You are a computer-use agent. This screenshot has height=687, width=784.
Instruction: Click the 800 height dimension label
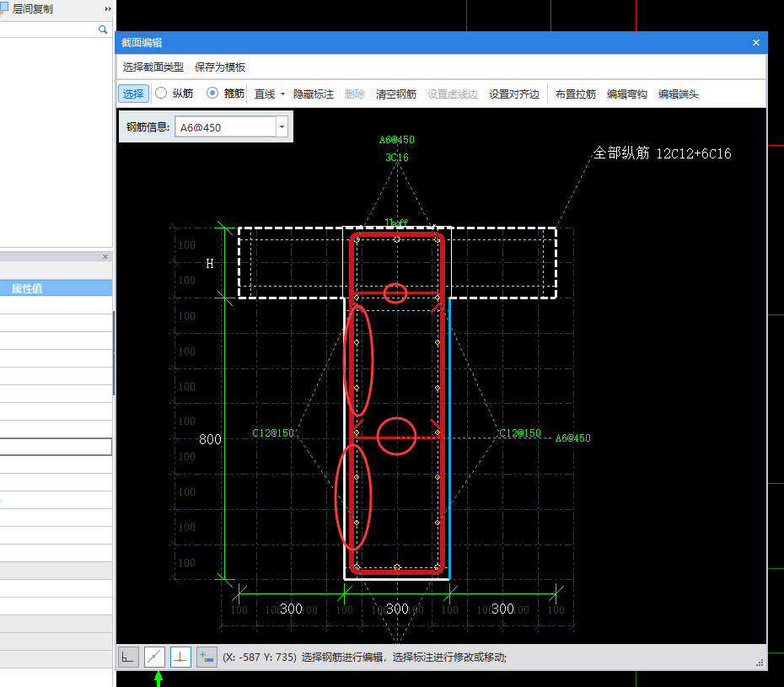coord(210,439)
